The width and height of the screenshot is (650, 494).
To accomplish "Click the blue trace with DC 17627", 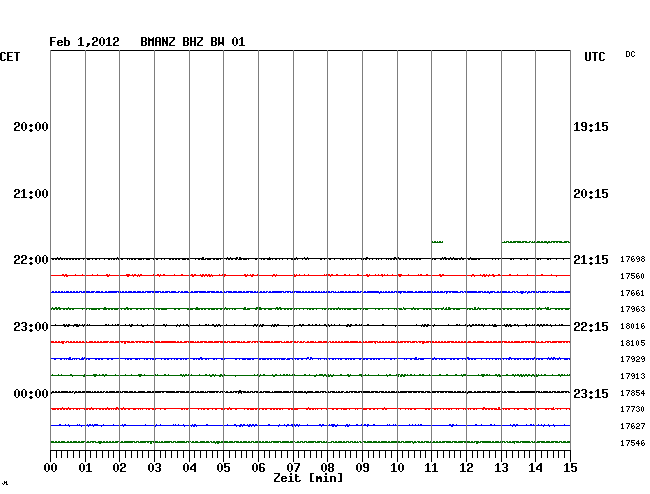I will pyautogui.click(x=310, y=426).
